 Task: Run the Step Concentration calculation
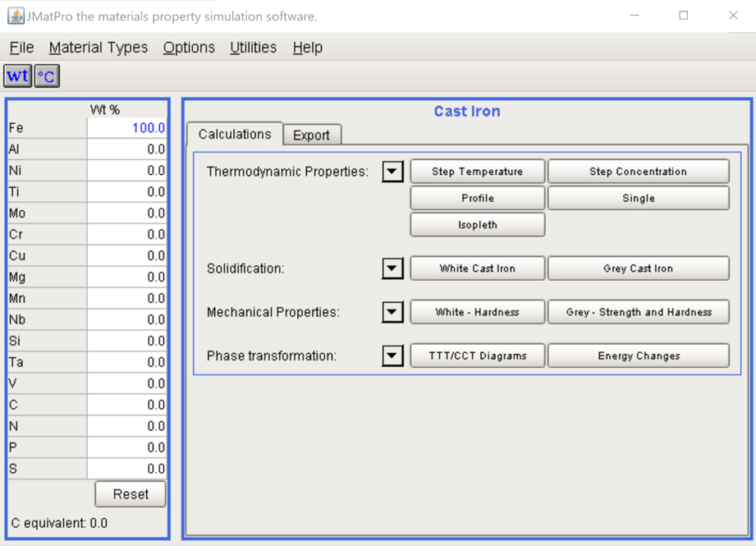pyautogui.click(x=639, y=172)
